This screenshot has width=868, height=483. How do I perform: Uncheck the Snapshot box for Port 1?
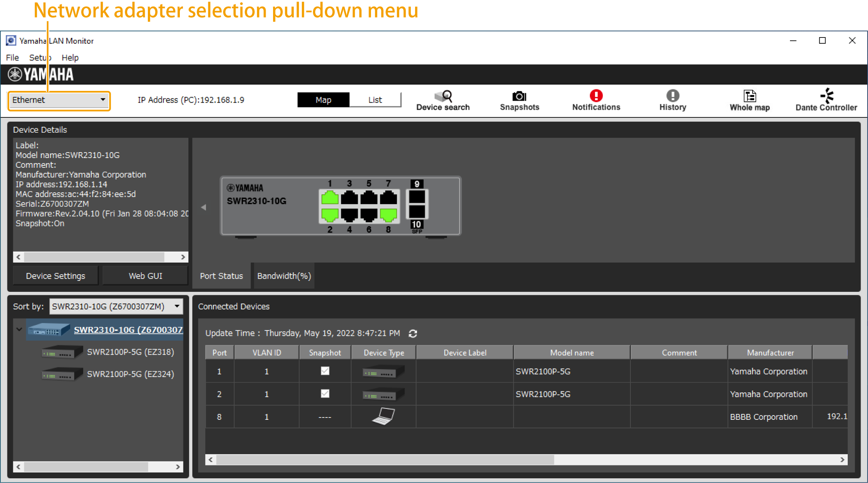(325, 371)
